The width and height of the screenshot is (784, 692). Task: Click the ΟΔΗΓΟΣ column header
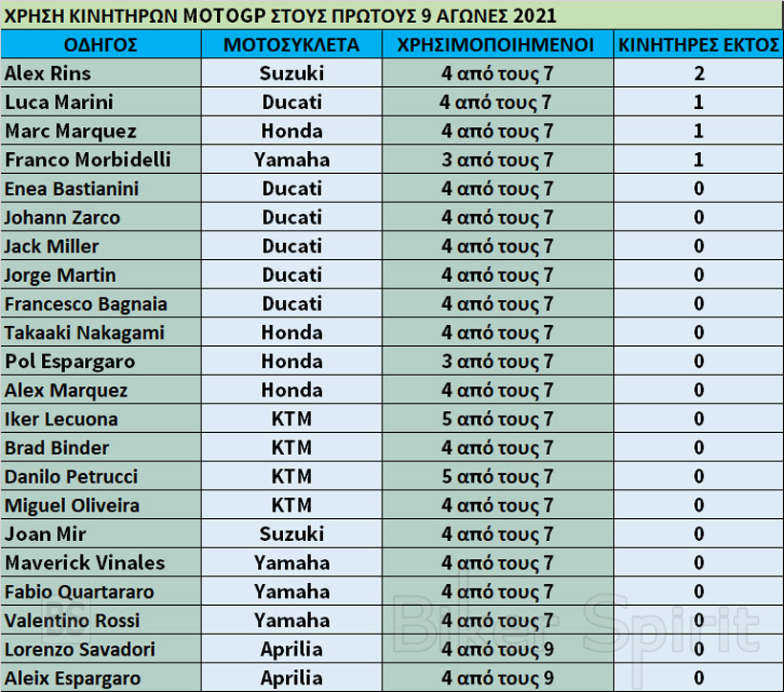100,45
